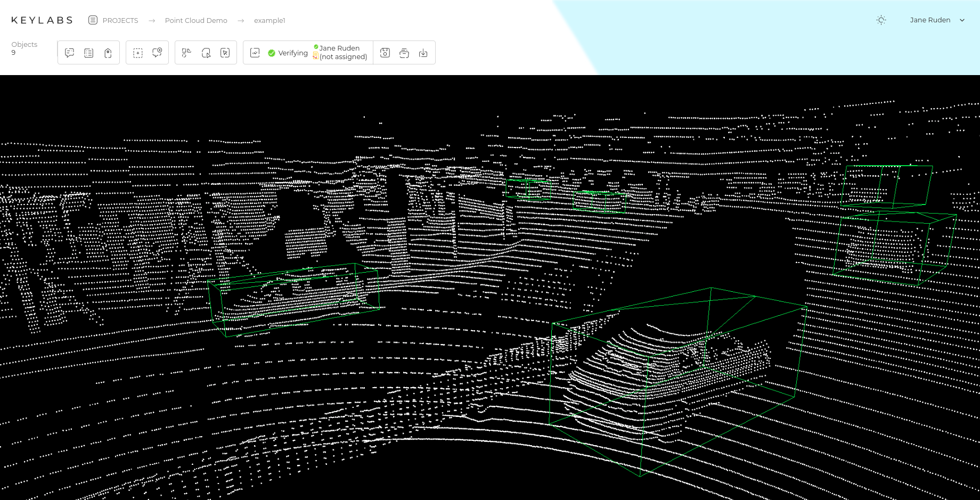Image resolution: width=980 pixels, height=500 pixels.
Task: Choose the box select cursor tool
Action: 224,52
